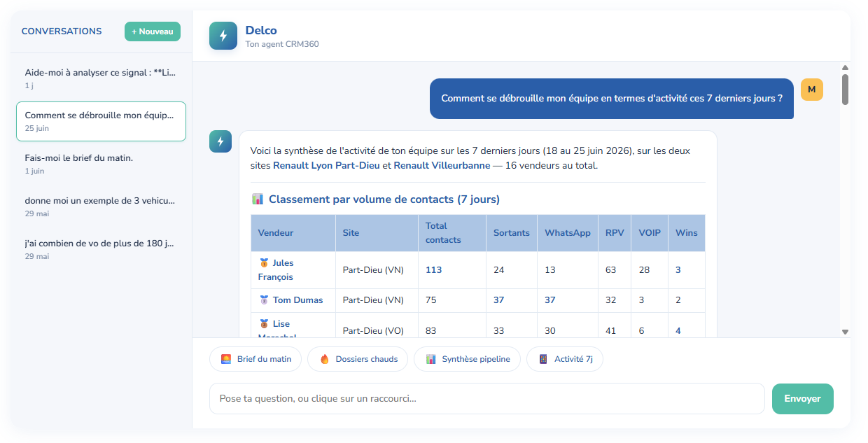The height and width of the screenshot is (443, 868).
Task: Click the VOIP column header
Action: coord(650,233)
